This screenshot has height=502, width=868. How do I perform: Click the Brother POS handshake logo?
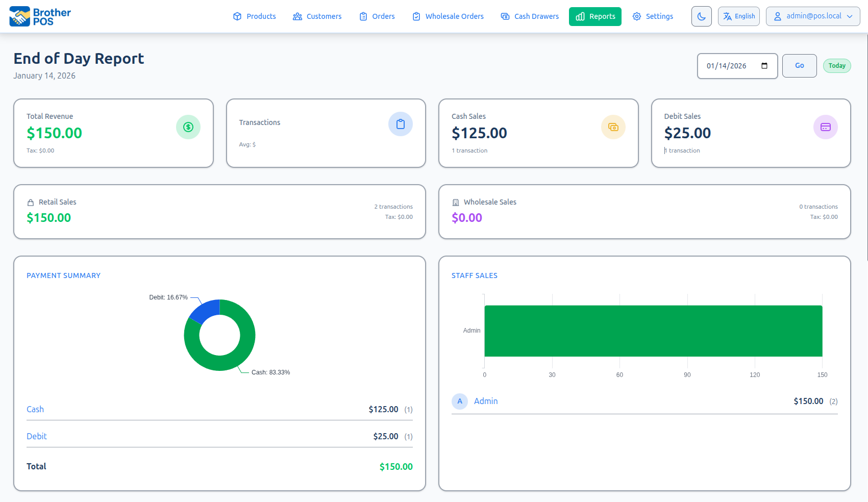point(20,16)
